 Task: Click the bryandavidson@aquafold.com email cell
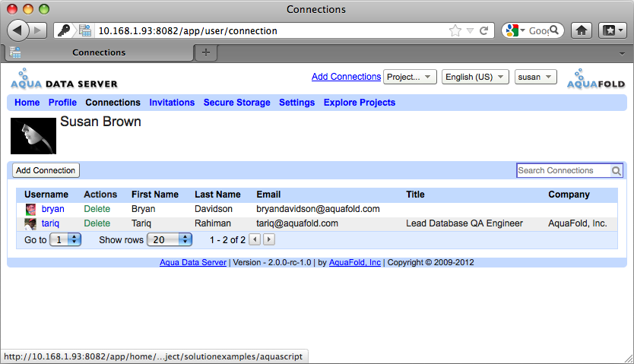318,209
